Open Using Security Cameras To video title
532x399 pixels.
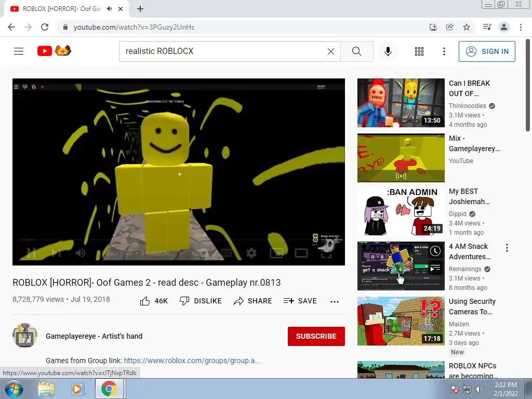[472, 307]
